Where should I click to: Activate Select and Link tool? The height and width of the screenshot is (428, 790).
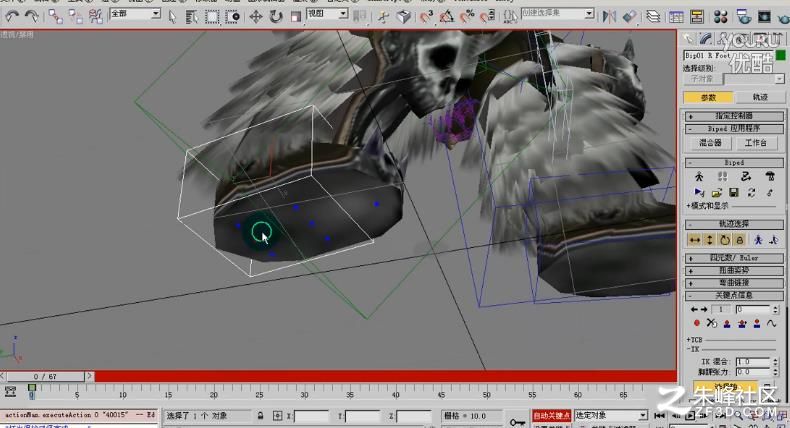55,17
